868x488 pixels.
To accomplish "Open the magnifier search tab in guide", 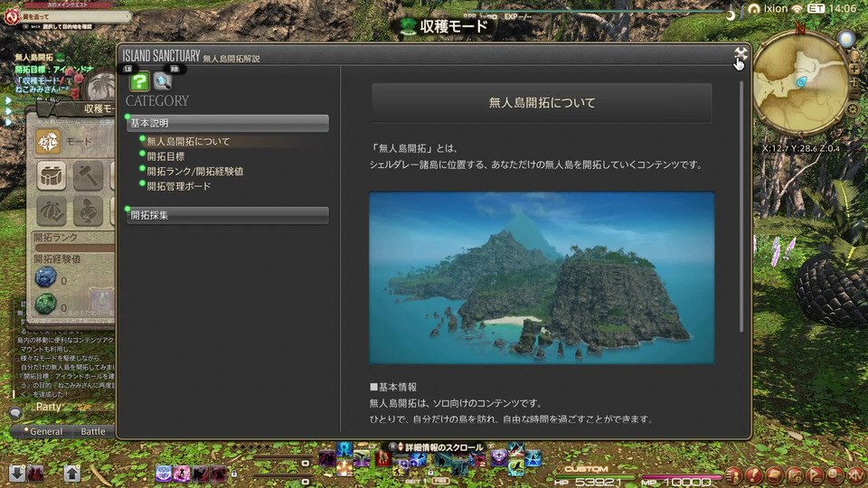I will tap(162, 82).
